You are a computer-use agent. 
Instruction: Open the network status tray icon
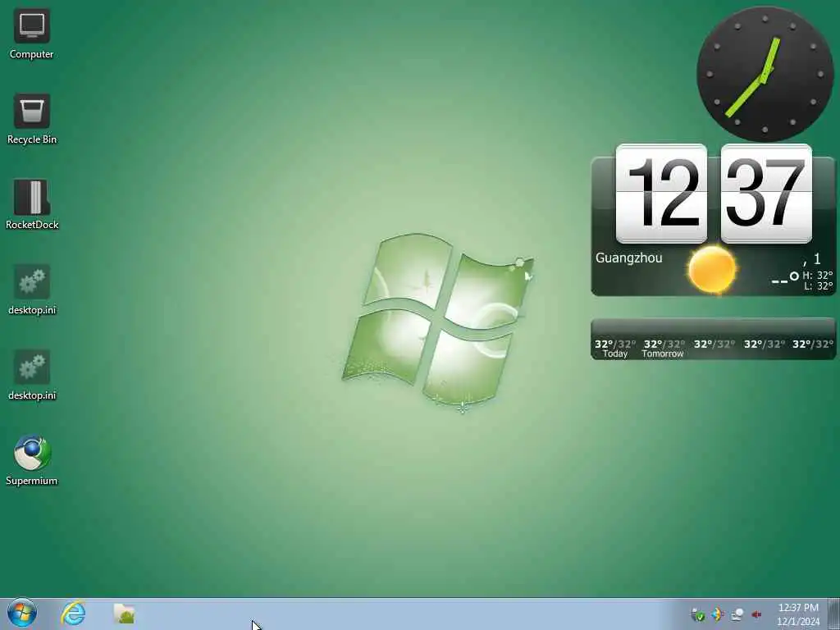pos(737,614)
